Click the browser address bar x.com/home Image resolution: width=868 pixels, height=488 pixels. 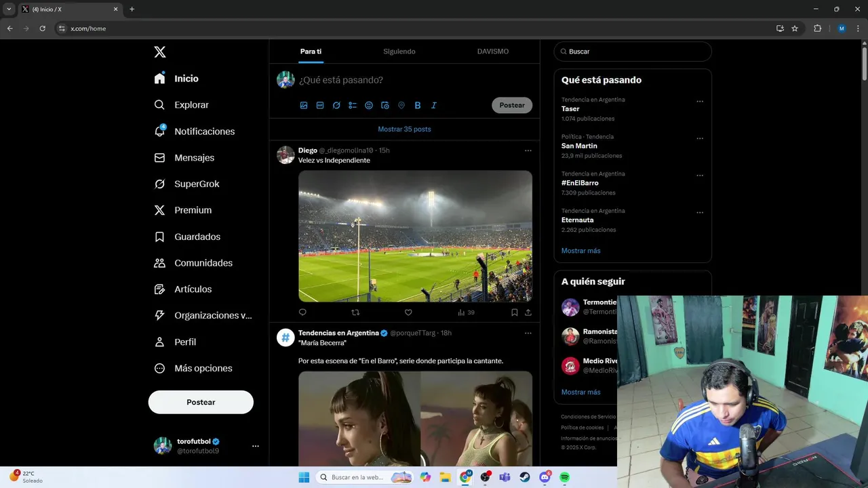414,28
